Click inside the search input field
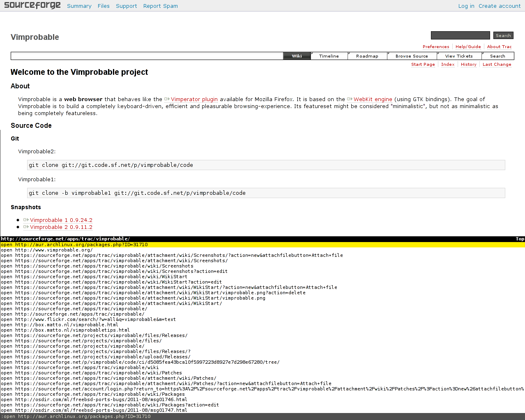The image size is (525, 420). 460,35
